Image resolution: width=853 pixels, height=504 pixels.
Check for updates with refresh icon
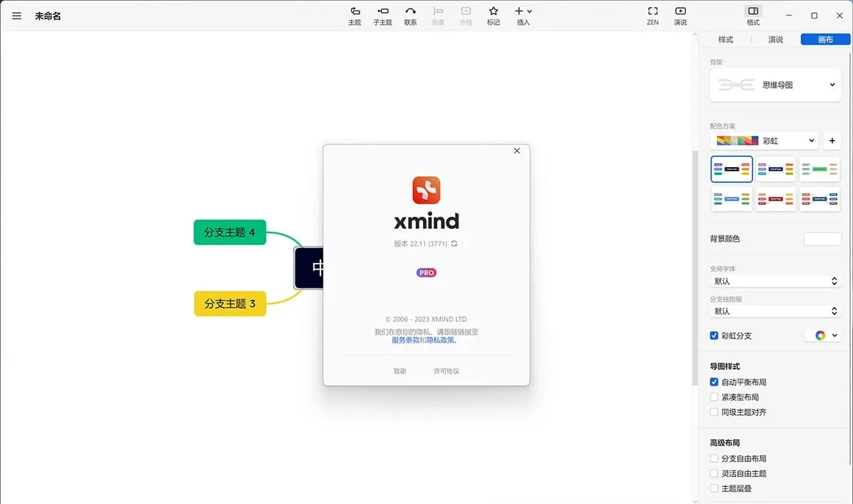[454, 244]
